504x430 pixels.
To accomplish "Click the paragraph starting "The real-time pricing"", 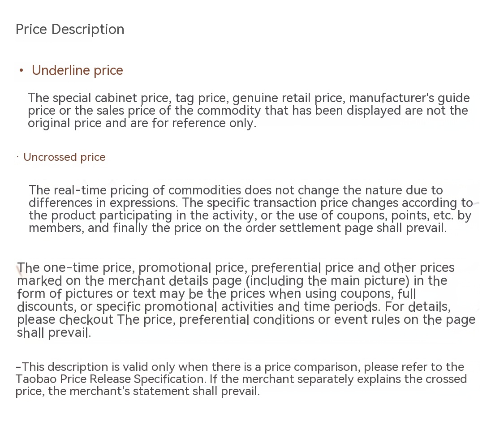I will [250, 209].
